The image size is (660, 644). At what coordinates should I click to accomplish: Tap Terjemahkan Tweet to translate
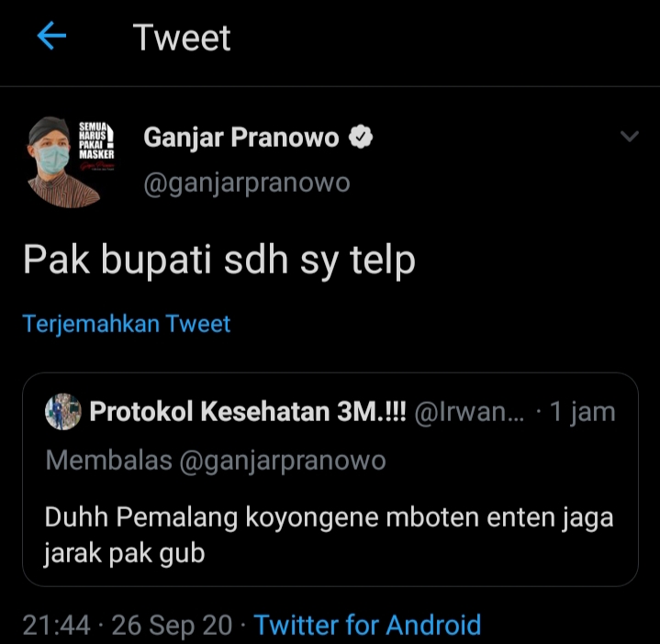[x=127, y=324]
